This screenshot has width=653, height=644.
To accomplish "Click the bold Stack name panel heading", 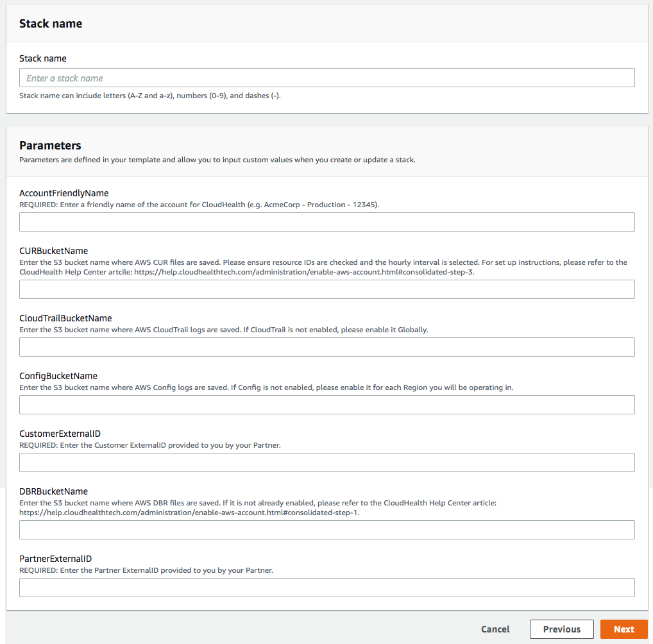I will pyautogui.click(x=51, y=24).
